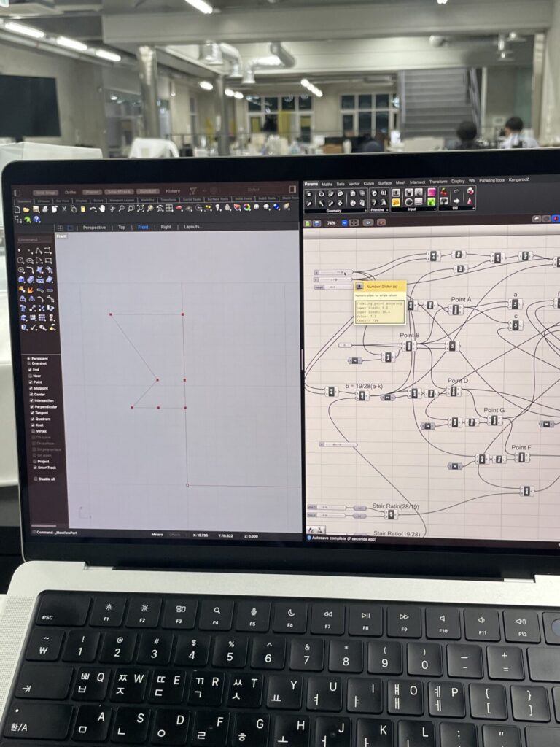This screenshot has width=560, height=747.
Task: Click the Cut scissors icon
Action: point(64,209)
